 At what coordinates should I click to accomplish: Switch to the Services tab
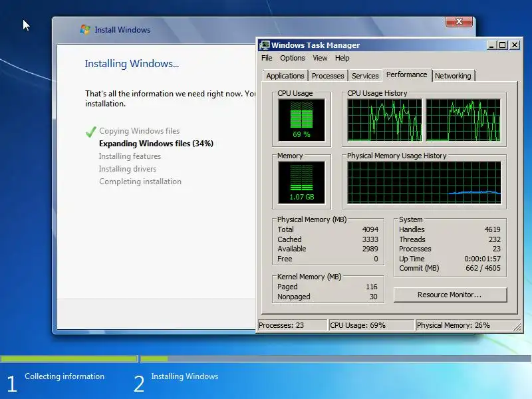point(365,76)
